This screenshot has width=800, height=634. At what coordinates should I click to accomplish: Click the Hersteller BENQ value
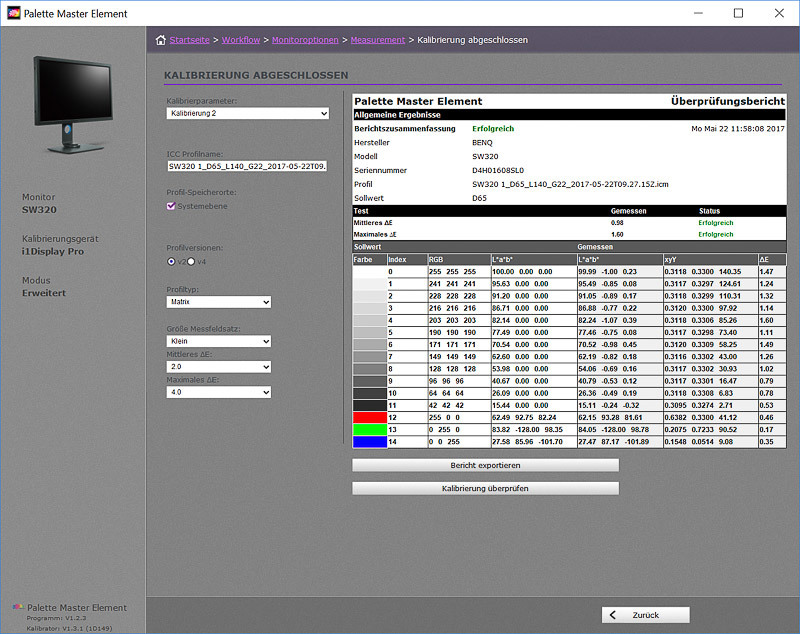[x=482, y=143]
